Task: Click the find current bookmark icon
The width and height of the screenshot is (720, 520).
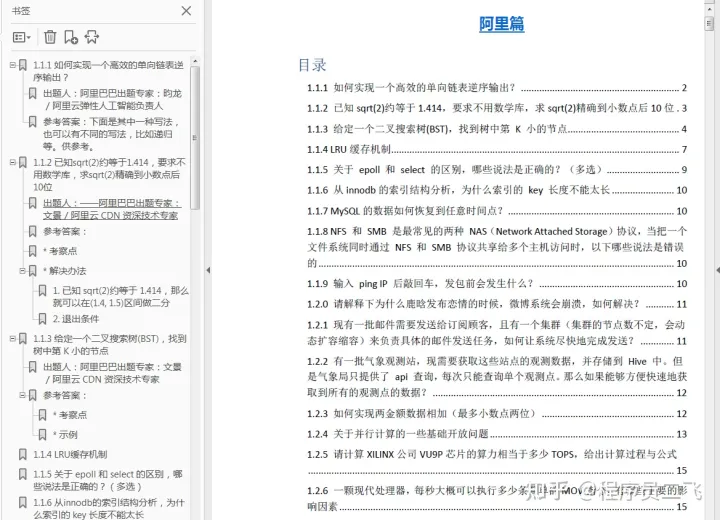Action: coord(91,37)
